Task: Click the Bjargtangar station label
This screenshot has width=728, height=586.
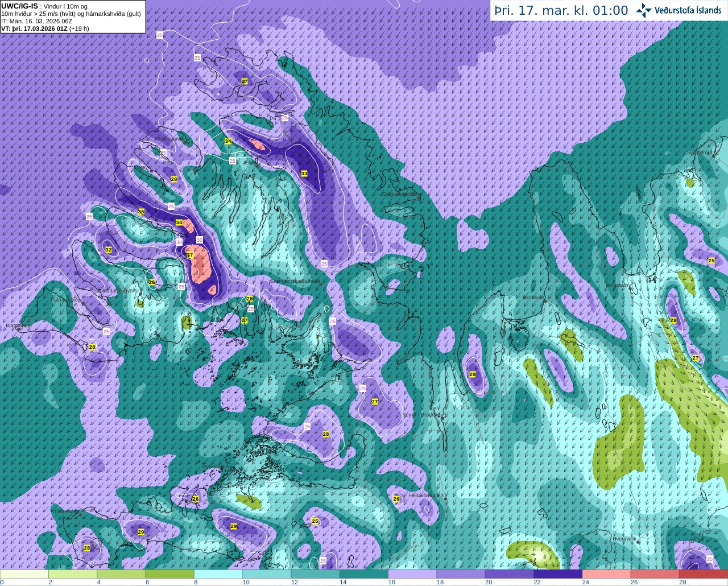Action: pos(18,326)
